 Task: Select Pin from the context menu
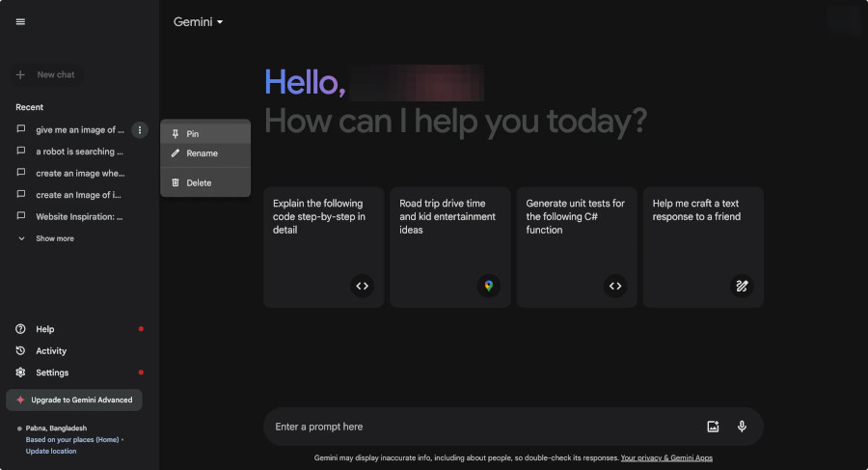click(x=205, y=133)
